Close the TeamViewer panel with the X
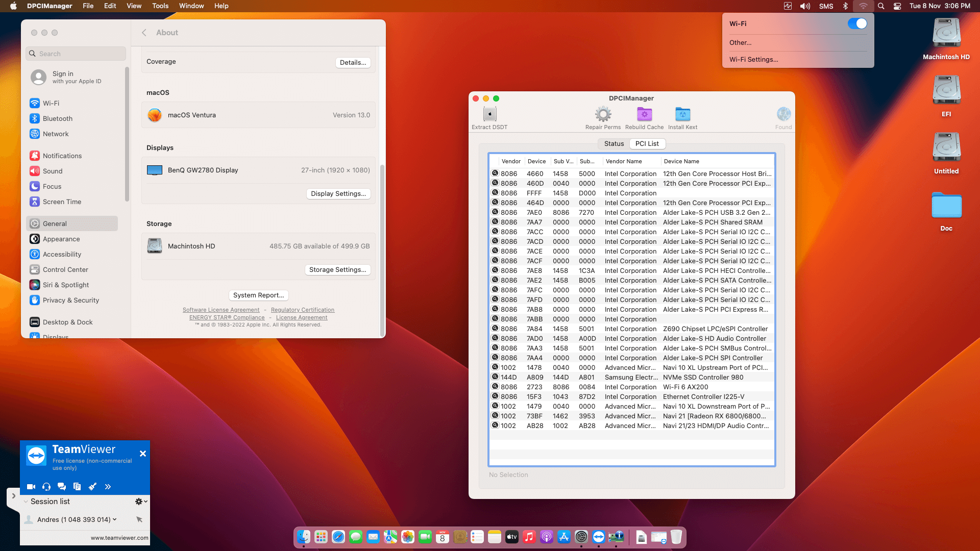The width and height of the screenshot is (980, 551). click(x=143, y=454)
